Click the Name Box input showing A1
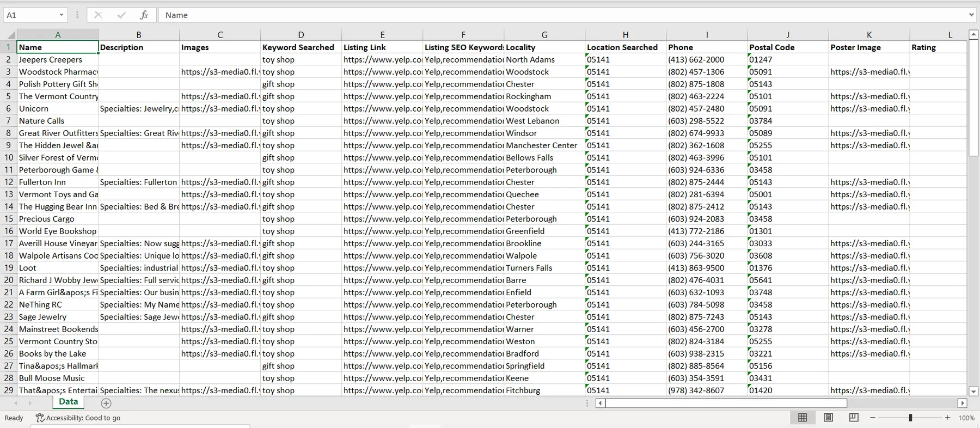This screenshot has width=980, height=428. pos(30,15)
